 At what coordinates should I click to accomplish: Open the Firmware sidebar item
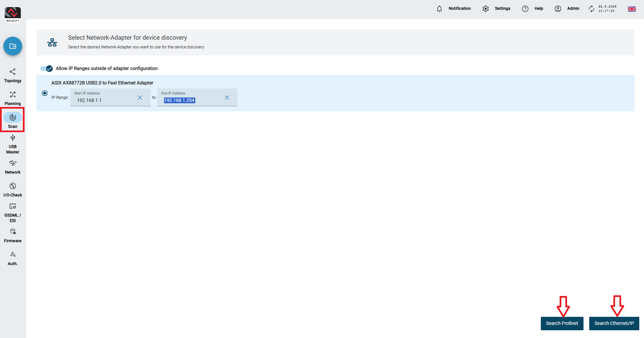pyautogui.click(x=13, y=236)
